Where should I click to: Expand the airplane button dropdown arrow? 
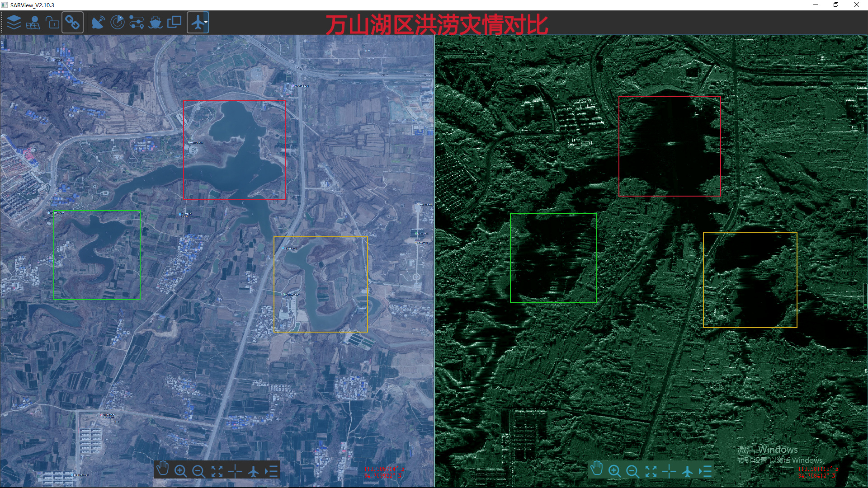[x=206, y=22]
